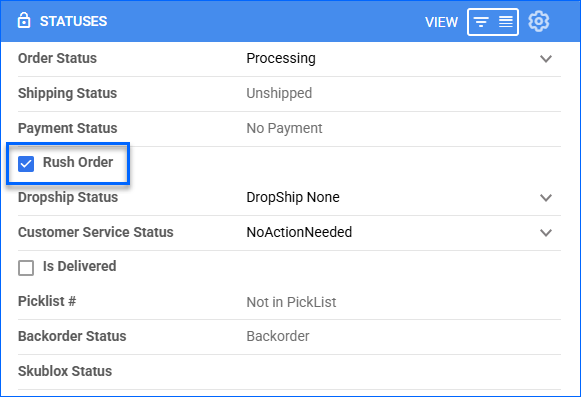Switch to the full list view icon
The height and width of the screenshot is (397, 581).
(505, 22)
